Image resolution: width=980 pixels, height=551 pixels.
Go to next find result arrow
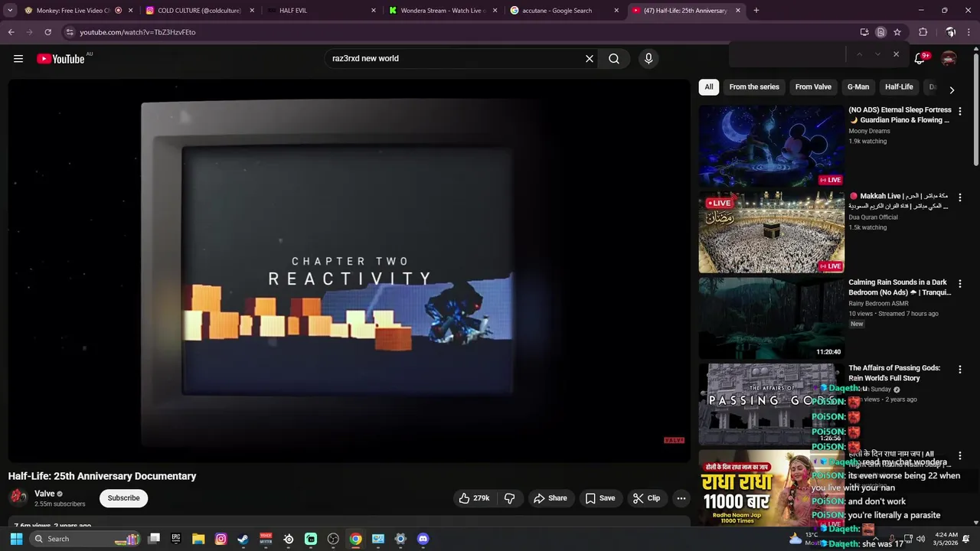pos(877,54)
